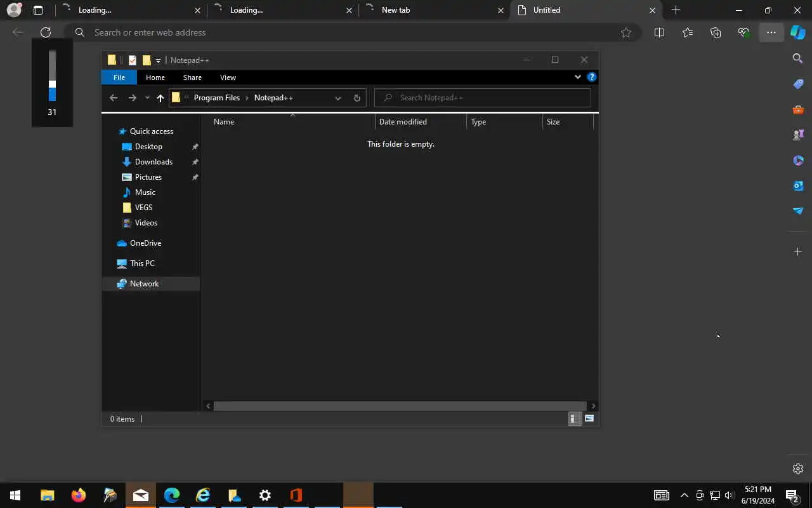Open Firefox from the taskbar

(79, 495)
